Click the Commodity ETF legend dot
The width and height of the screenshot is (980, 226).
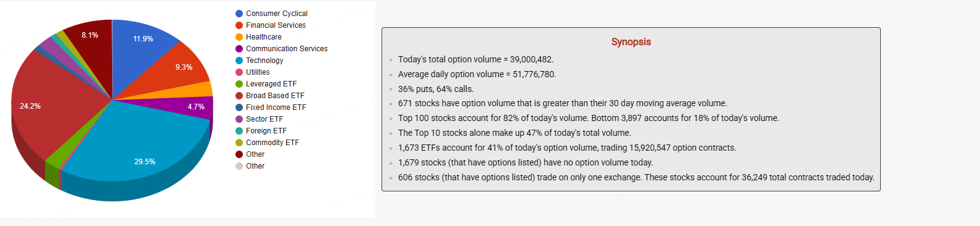click(x=239, y=143)
